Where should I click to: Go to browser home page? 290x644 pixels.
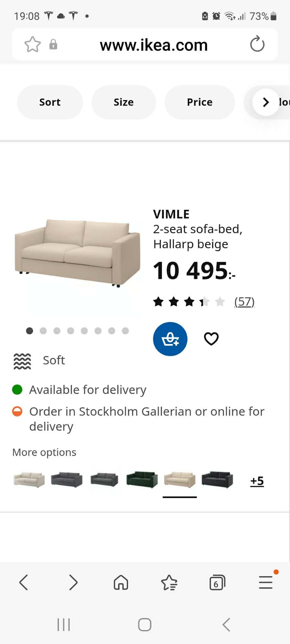click(x=121, y=582)
